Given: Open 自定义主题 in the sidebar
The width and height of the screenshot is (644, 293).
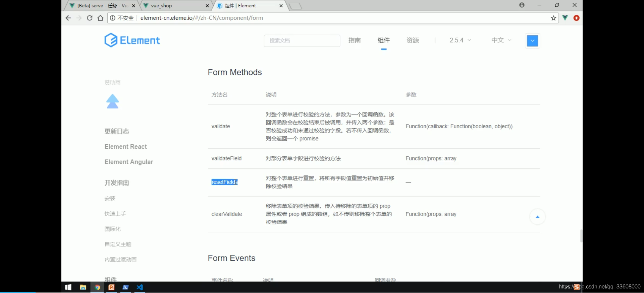Looking at the screenshot, I should [x=118, y=244].
